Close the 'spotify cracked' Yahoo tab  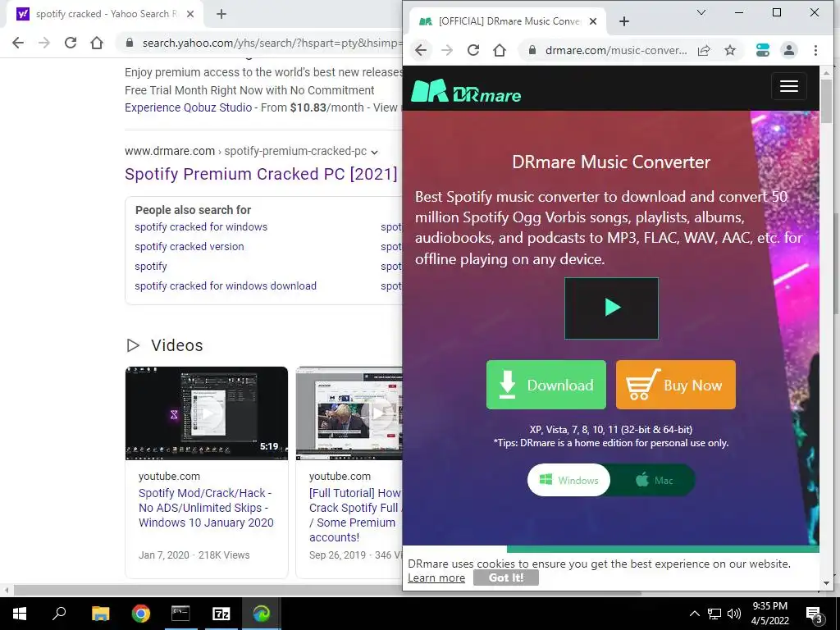tap(190, 14)
